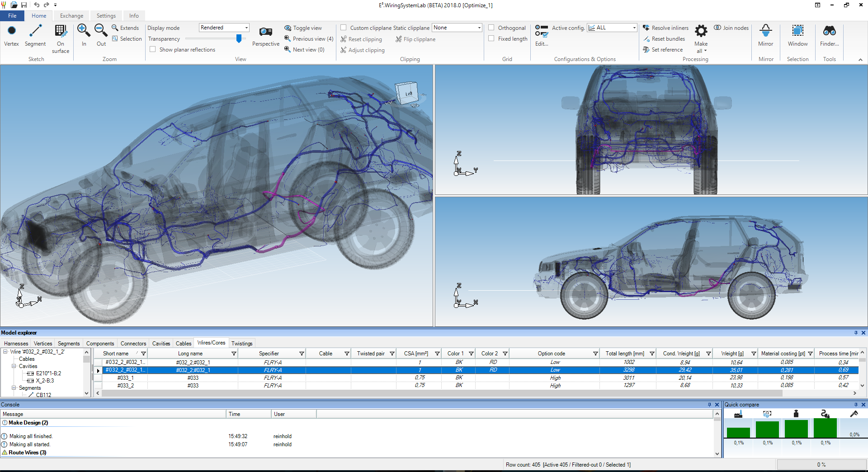Enable Show planar reflections checkbox
This screenshot has width=868, height=472.
click(x=153, y=50)
